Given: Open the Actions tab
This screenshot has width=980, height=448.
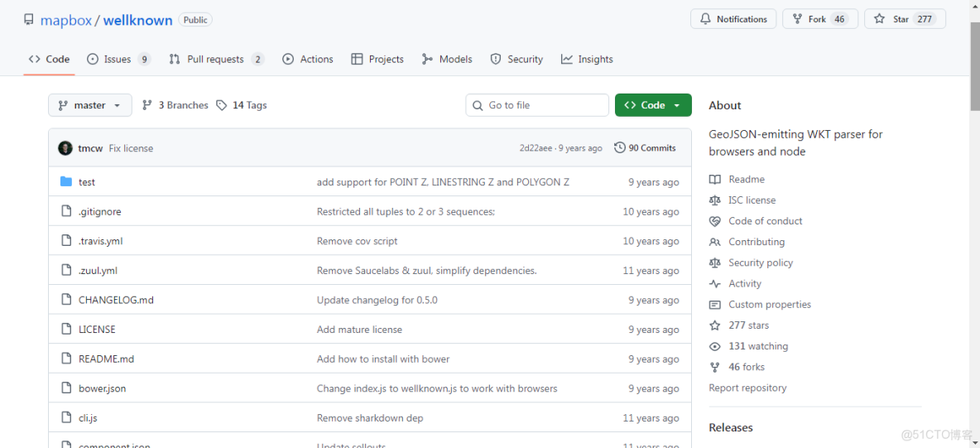Looking at the screenshot, I should tap(308, 60).
